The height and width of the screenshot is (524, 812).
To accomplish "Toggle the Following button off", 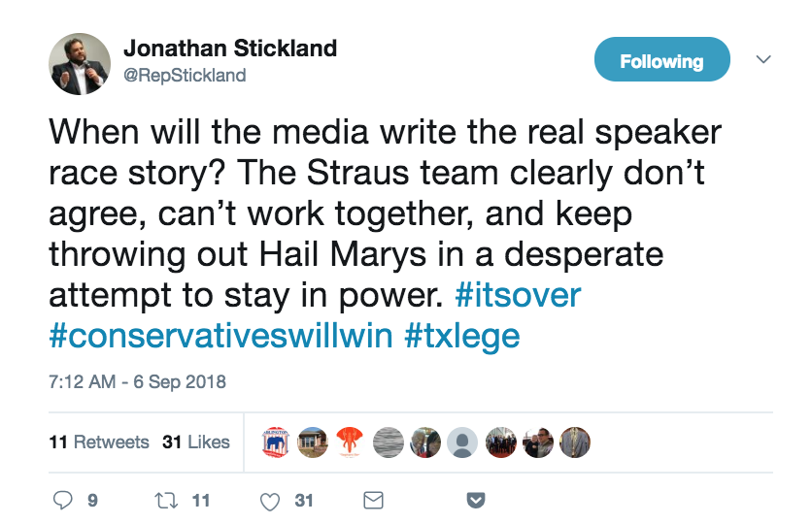I will [x=661, y=62].
